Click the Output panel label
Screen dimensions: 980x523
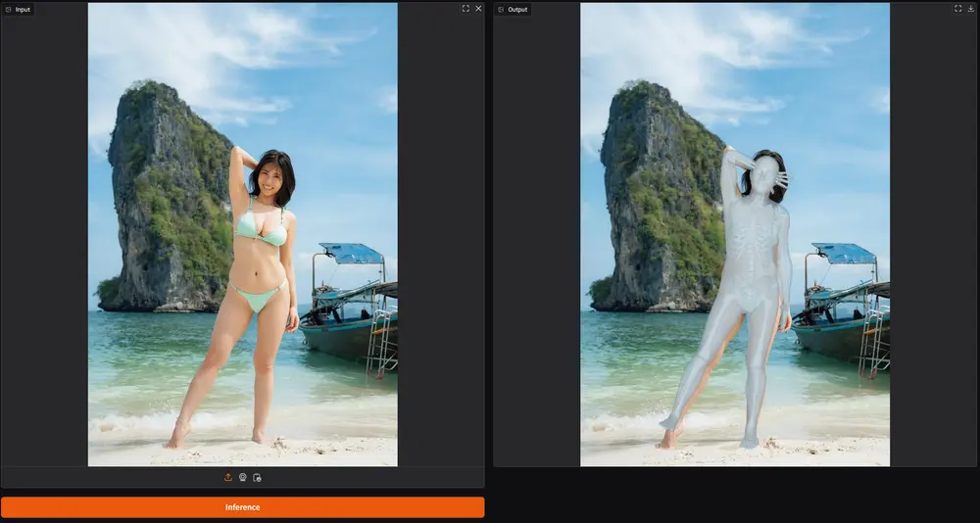(x=518, y=10)
